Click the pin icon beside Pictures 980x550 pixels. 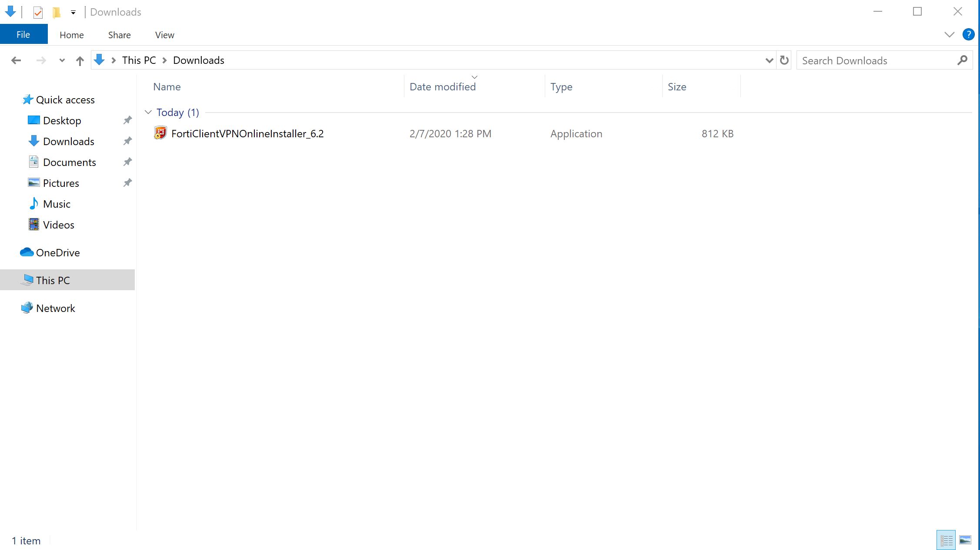tap(127, 182)
